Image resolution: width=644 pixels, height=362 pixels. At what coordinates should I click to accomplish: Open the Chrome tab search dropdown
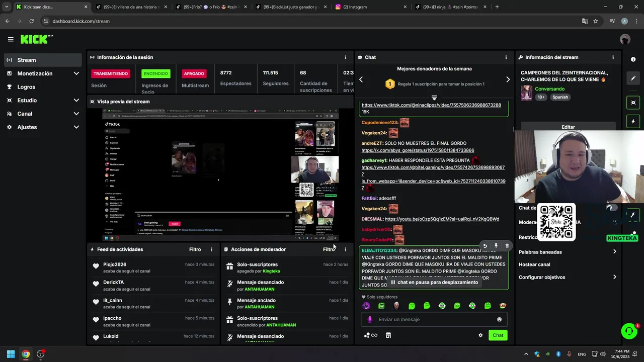pos(7,7)
